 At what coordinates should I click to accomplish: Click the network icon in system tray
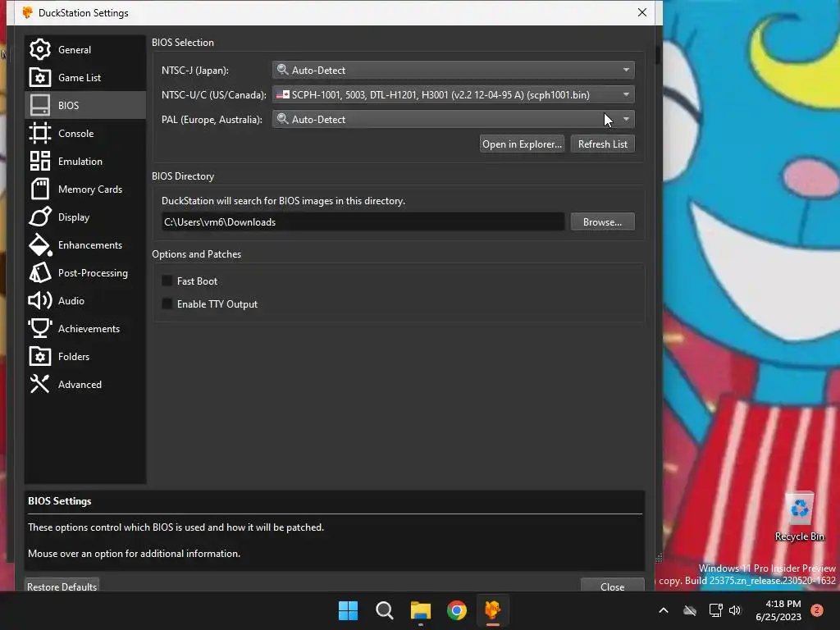click(x=715, y=610)
